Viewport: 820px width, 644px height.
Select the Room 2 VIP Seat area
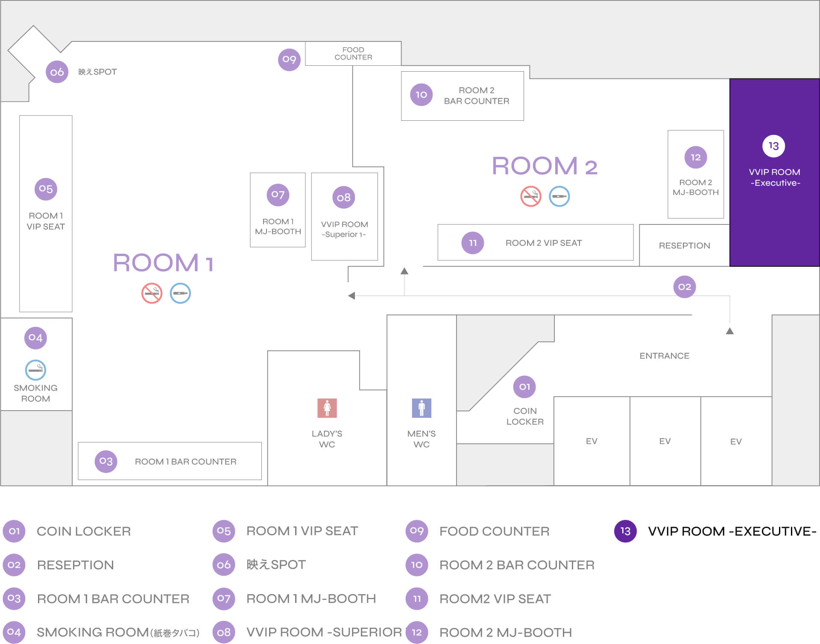(535, 242)
